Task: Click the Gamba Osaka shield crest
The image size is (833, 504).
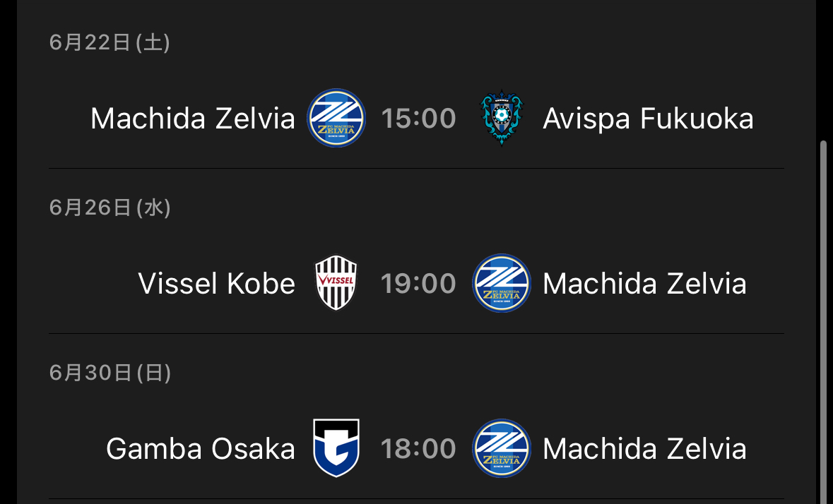Action: click(x=336, y=448)
